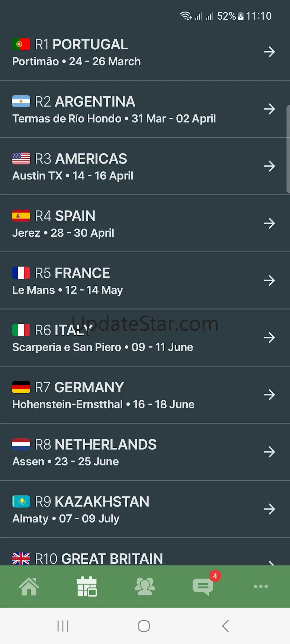Open the riders group icon
Viewport: 290px width, 644px height.
click(145, 587)
